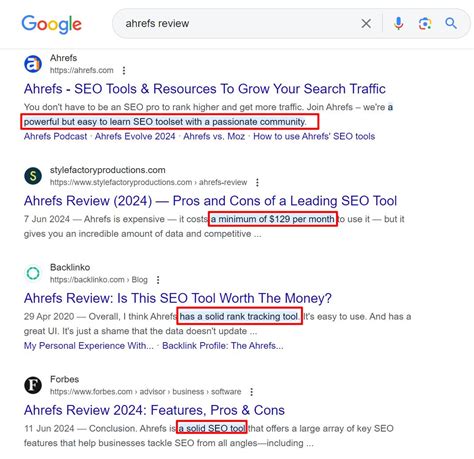Click the '7 Jun 2024' date in snippet

click(47, 219)
